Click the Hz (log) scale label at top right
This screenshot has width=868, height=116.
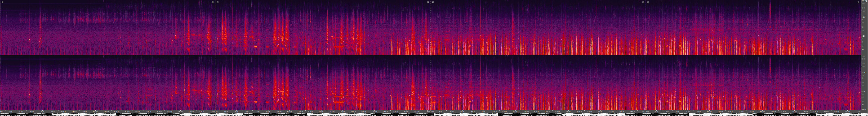point(864,1)
